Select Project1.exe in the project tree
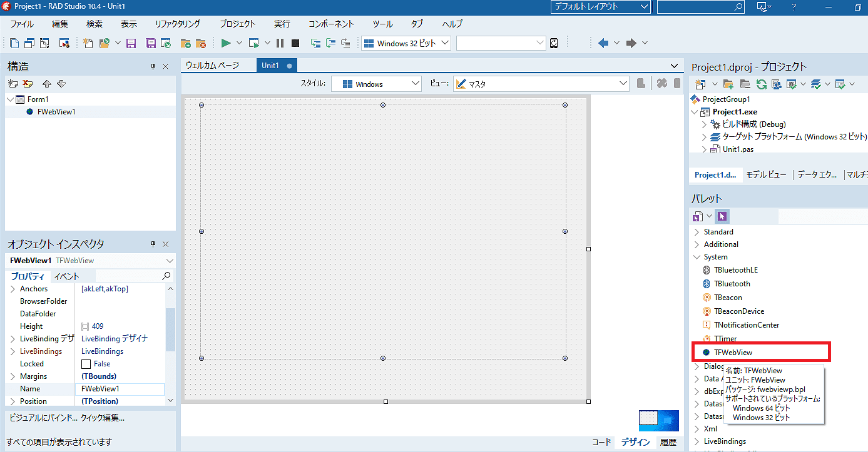 pos(735,112)
